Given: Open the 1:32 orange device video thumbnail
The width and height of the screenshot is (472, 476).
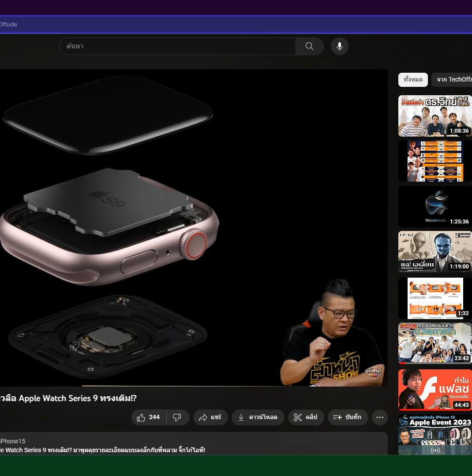Looking at the screenshot, I should (435, 298).
